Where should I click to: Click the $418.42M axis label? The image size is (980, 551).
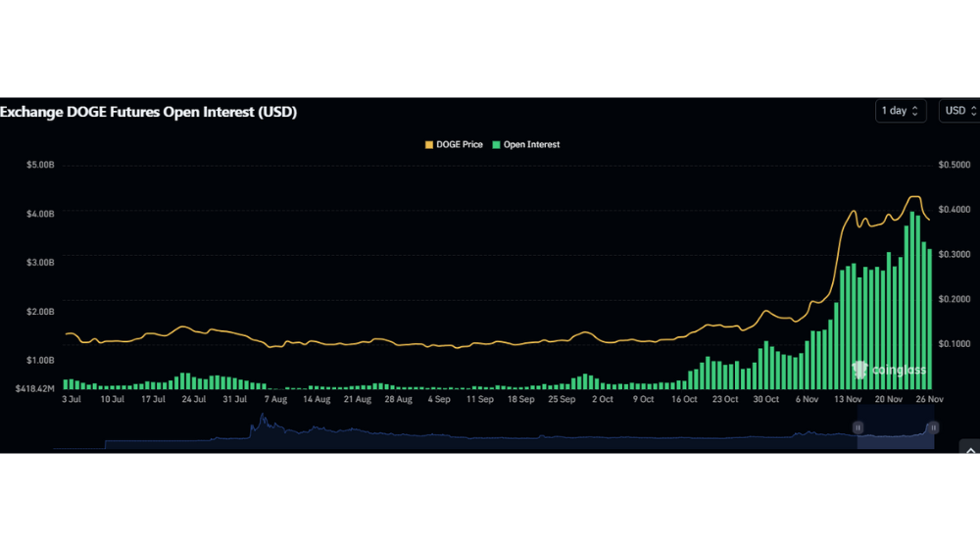35,388
